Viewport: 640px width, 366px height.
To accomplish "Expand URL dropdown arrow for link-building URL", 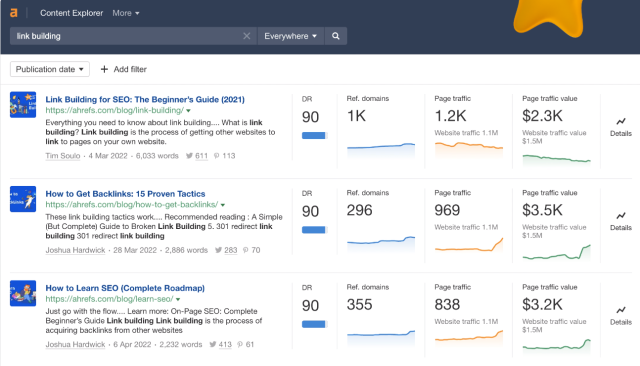I will [x=189, y=111].
